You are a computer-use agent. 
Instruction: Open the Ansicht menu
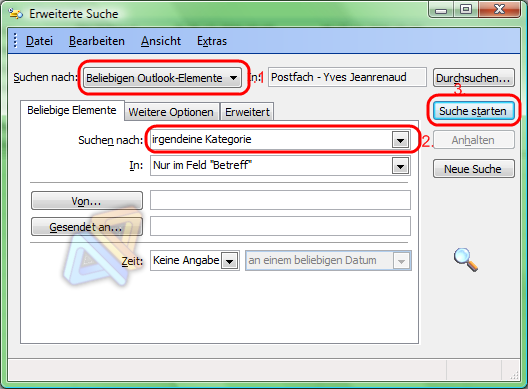(161, 41)
